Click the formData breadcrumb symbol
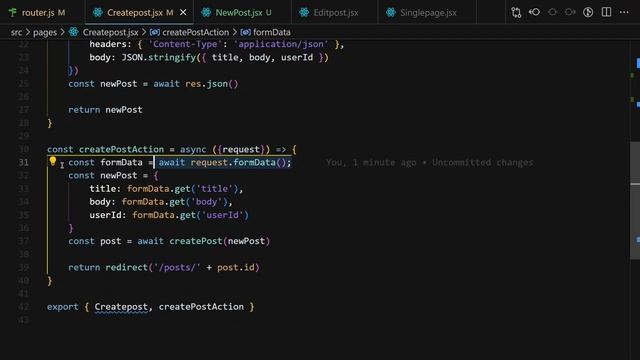This screenshot has height=360, width=640. click(x=272, y=32)
